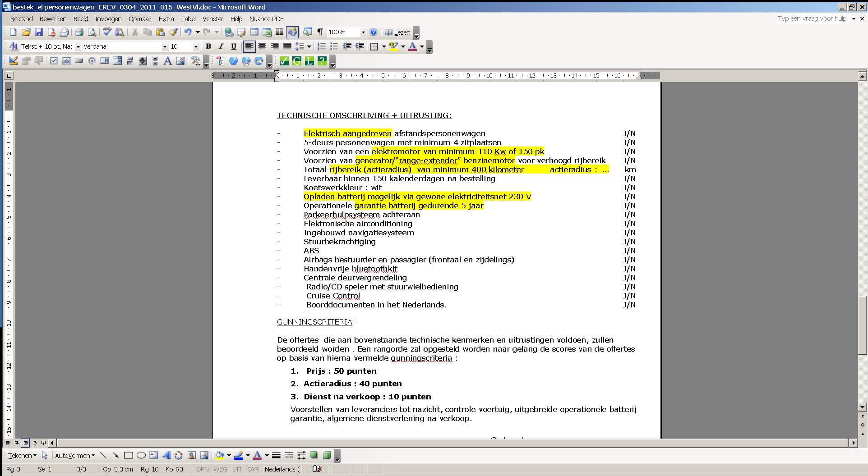Open a file with the folder icon
The height and width of the screenshot is (476, 868).
point(26,32)
